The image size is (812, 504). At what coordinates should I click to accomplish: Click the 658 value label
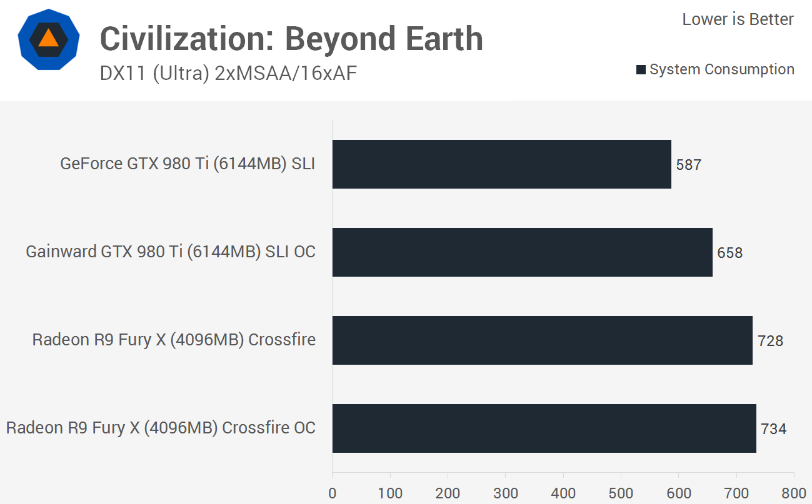[x=730, y=253]
